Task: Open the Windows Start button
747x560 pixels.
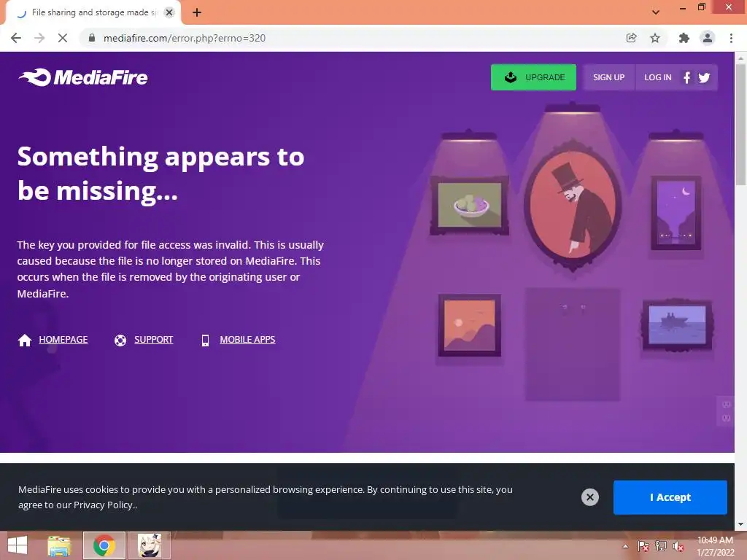Action: pyautogui.click(x=18, y=545)
